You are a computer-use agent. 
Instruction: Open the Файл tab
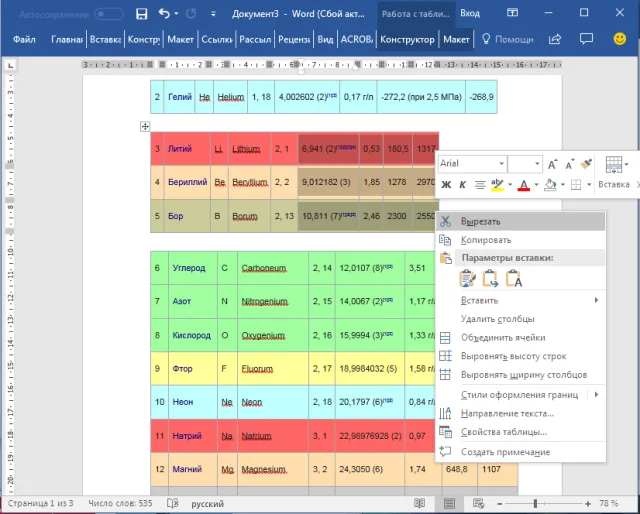24,40
